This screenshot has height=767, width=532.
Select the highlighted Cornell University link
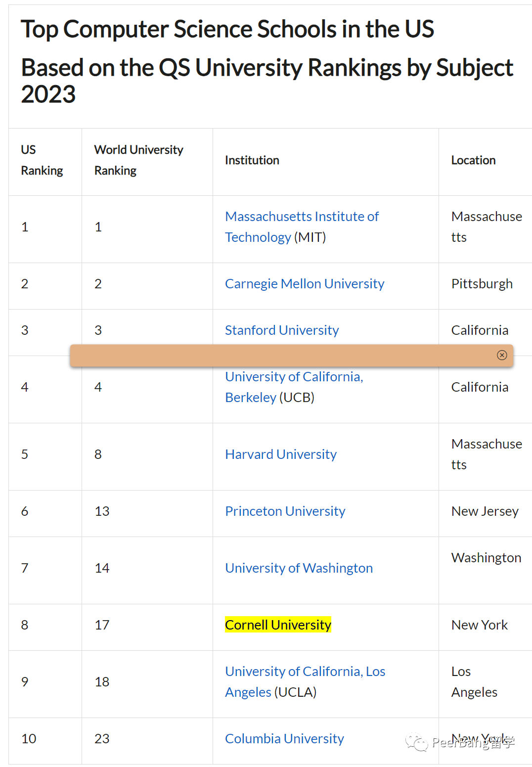(278, 625)
